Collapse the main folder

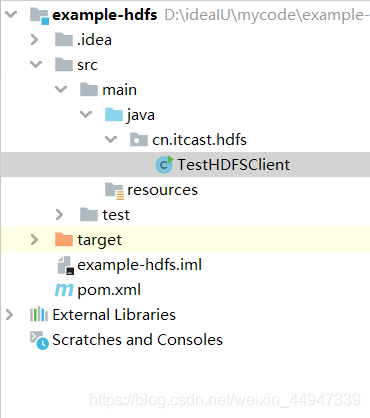point(61,89)
